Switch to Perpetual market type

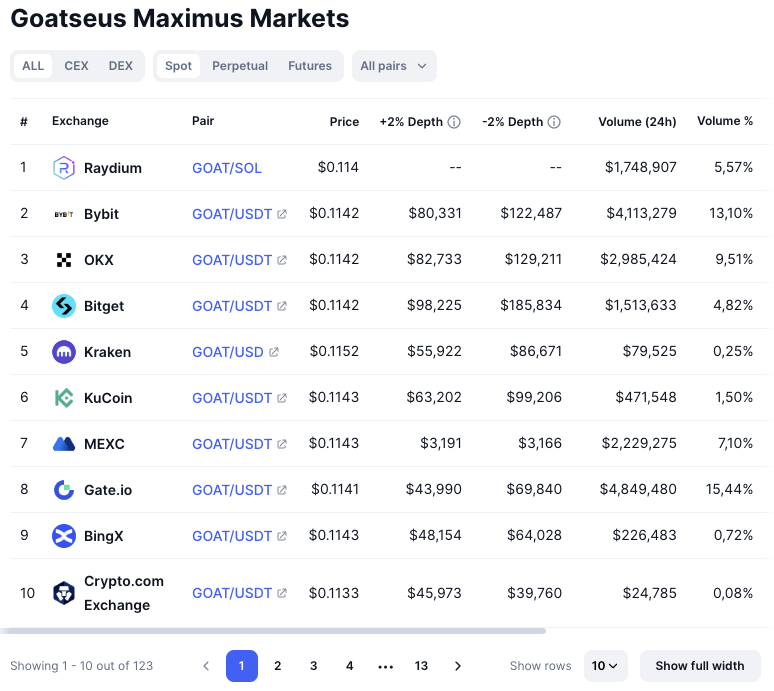coord(240,66)
